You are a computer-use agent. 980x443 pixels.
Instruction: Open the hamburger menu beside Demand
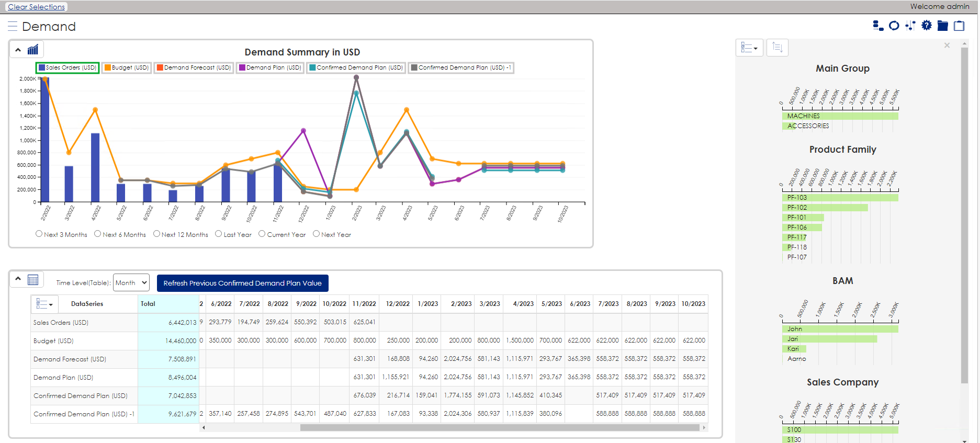13,26
